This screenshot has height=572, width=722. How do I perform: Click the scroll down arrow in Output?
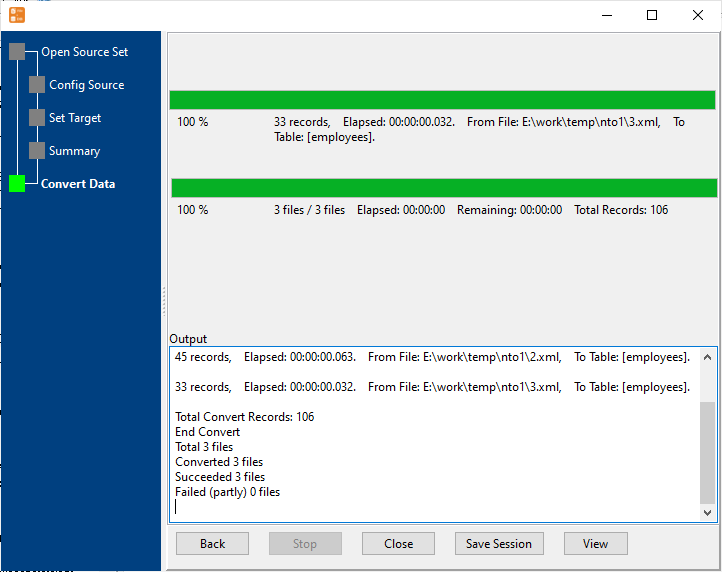pyautogui.click(x=708, y=512)
